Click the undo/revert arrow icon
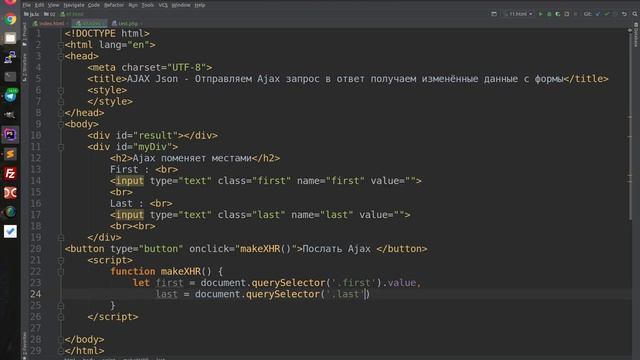The height and width of the screenshot is (360, 640). (624, 14)
